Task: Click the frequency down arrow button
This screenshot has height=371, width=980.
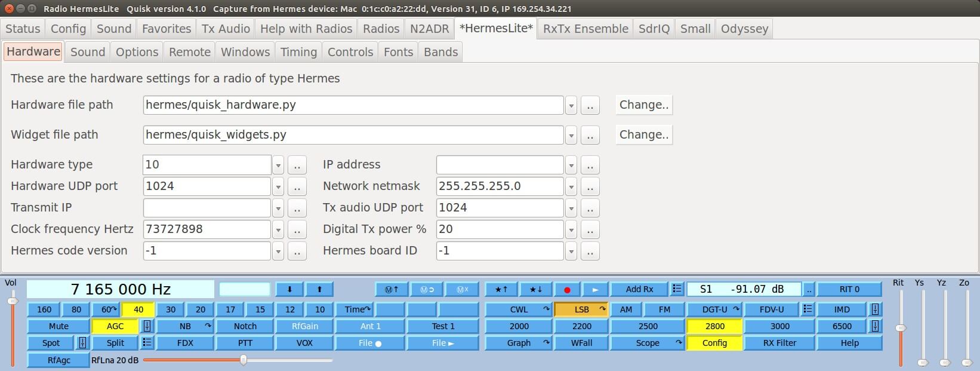Action: (289, 290)
